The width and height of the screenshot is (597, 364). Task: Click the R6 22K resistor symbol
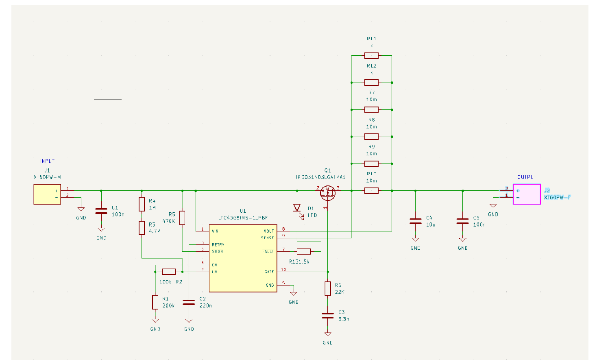pos(328,288)
